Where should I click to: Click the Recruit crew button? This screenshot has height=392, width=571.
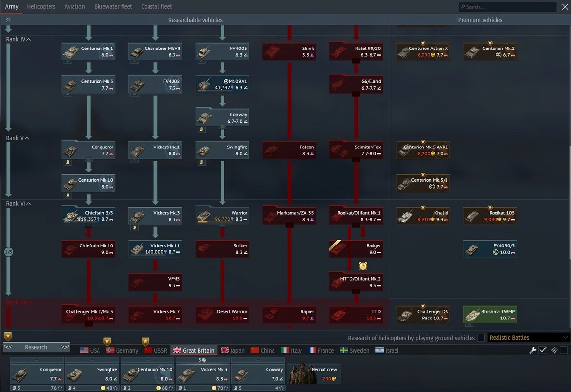coord(314,373)
